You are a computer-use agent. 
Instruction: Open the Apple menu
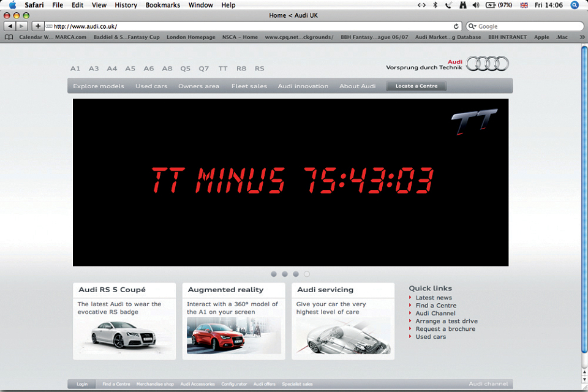(12, 5)
